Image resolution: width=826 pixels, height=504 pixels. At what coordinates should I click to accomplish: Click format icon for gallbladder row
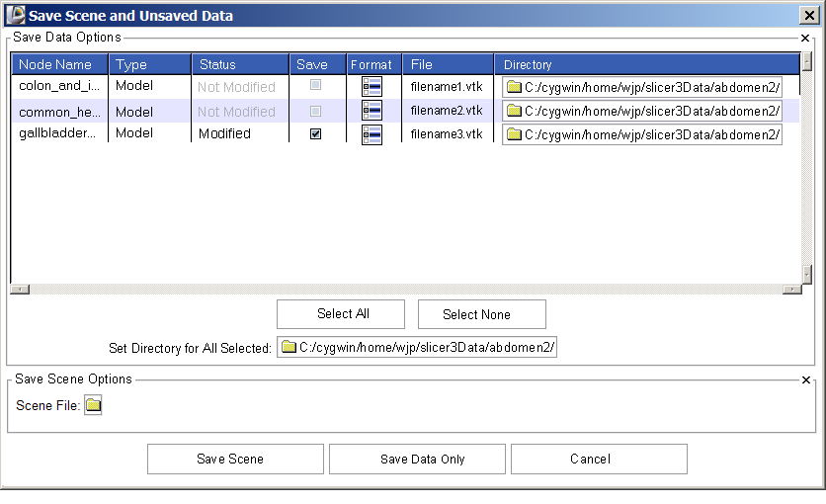372,134
